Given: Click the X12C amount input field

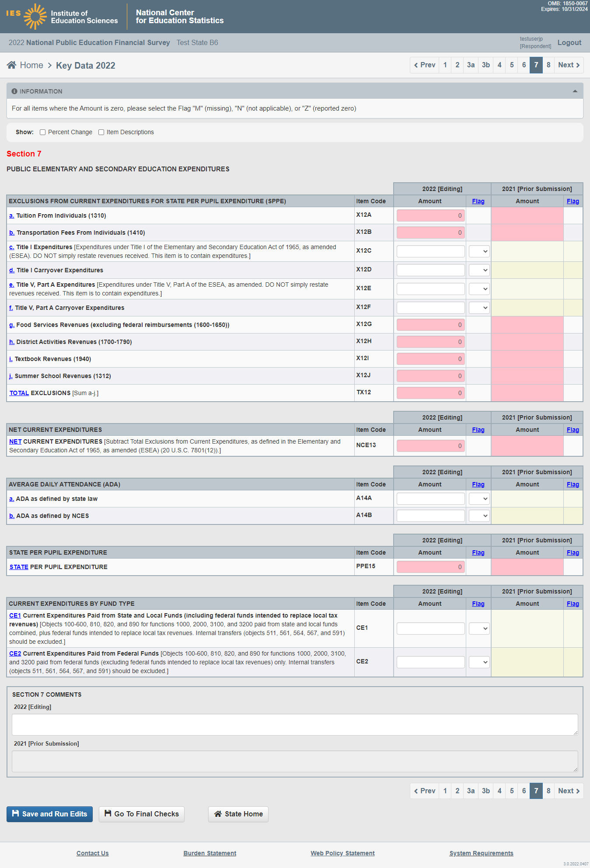Looking at the screenshot, I should pos(431,251).
